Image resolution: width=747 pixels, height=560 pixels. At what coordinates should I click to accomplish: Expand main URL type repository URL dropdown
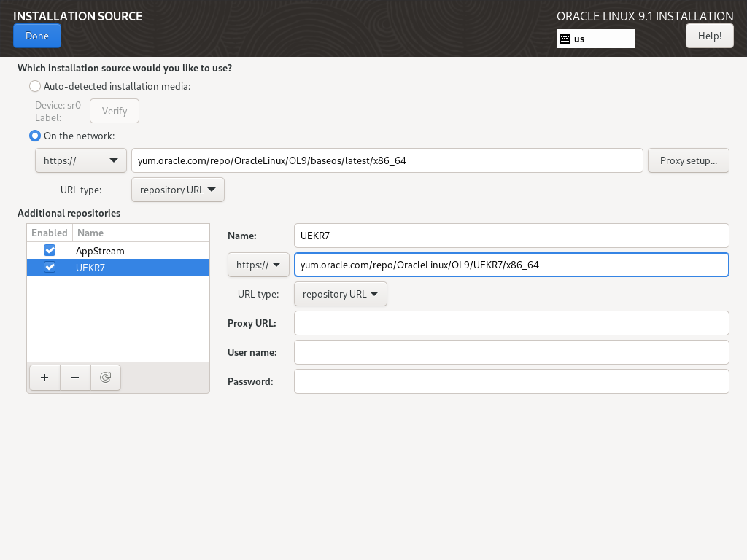[x=178, y=190]
